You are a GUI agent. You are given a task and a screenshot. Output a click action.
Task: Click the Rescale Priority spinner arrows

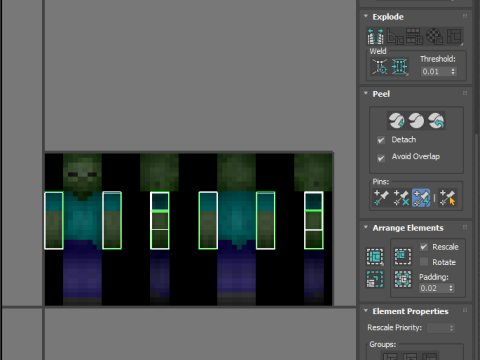tap(452, 328)
